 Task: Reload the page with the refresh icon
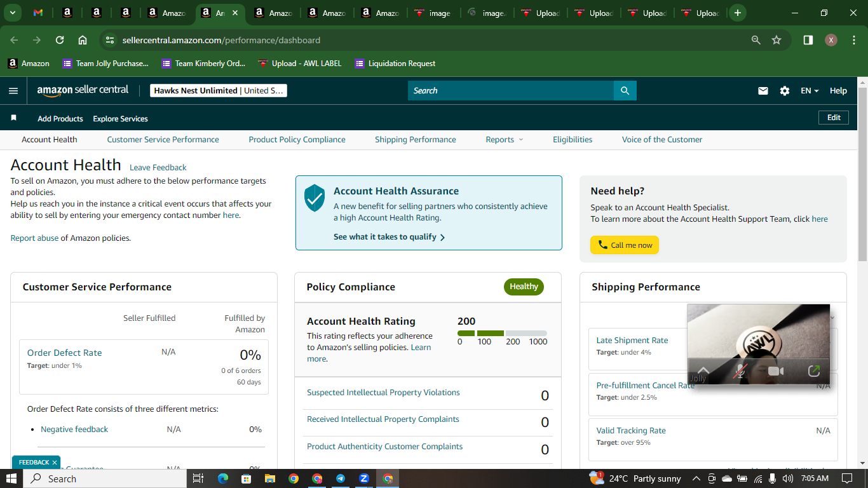click(x=60, y=40)
